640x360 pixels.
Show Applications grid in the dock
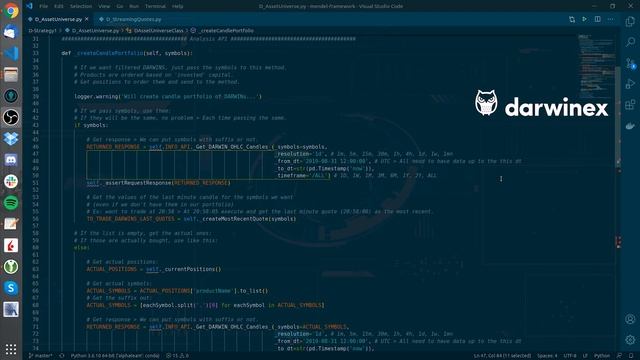[x=11, y=349]
